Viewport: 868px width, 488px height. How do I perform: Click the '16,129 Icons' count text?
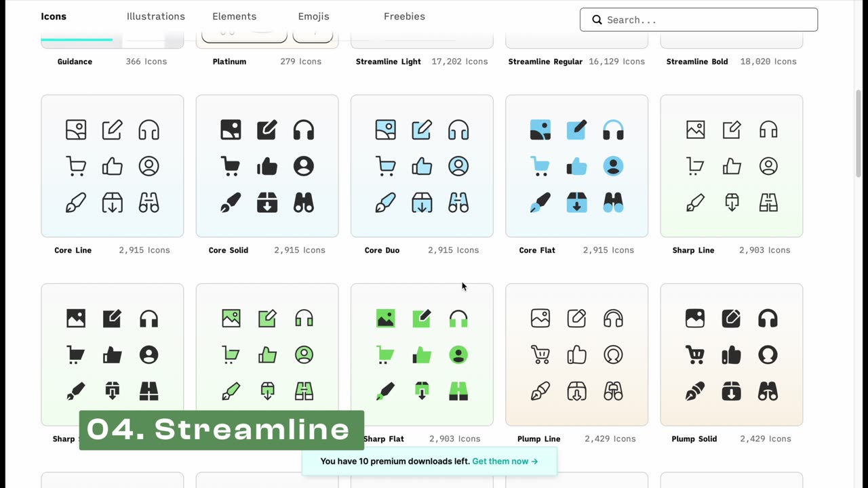coord(616,62)
